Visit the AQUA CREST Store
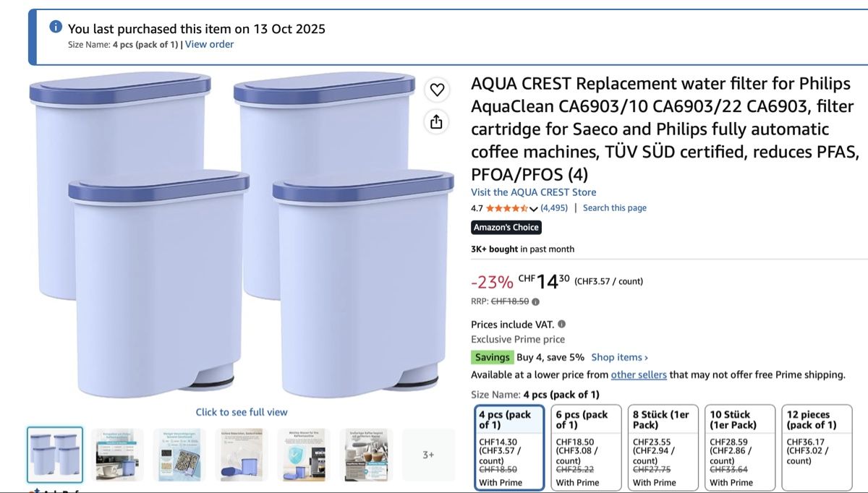This screenshot has height=493, width=868. (x=534, y=192)
